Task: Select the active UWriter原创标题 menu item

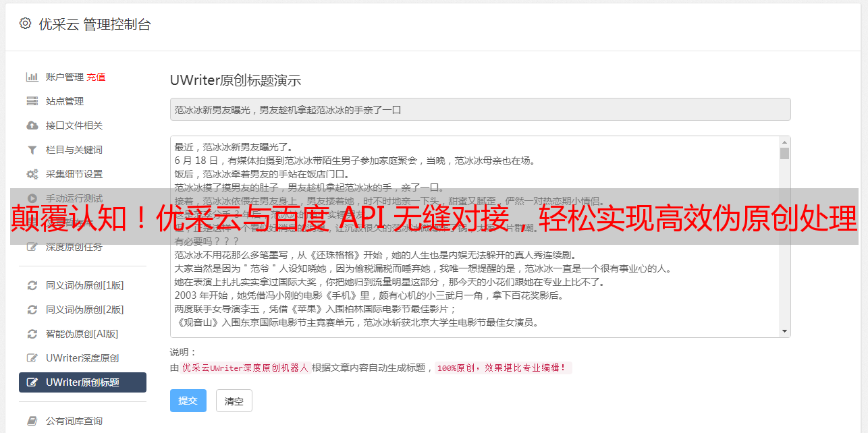Action: pos(82,382)
